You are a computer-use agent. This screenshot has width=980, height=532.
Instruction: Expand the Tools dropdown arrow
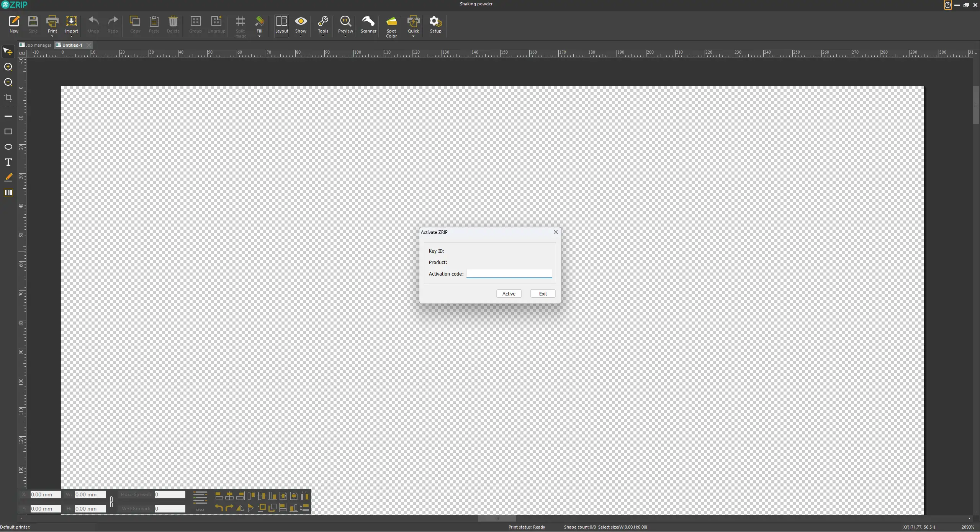[323, 36]
